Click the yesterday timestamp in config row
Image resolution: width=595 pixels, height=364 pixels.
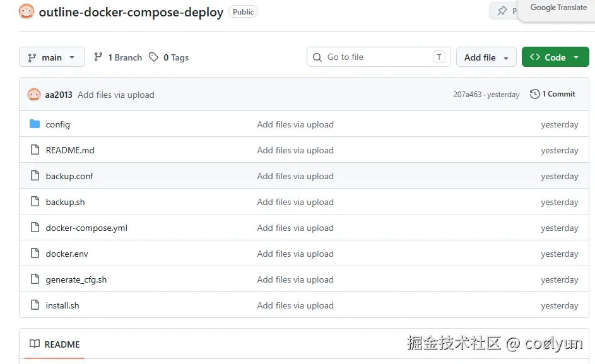coord(559,125)
